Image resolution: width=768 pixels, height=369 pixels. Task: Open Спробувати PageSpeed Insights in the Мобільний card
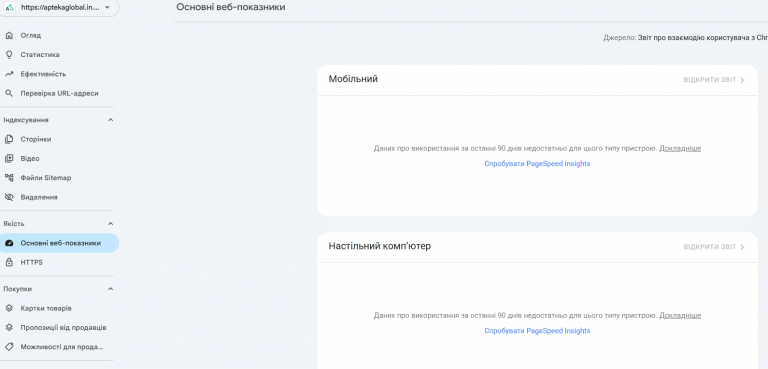pyautogui.click(x=537, y=164)
